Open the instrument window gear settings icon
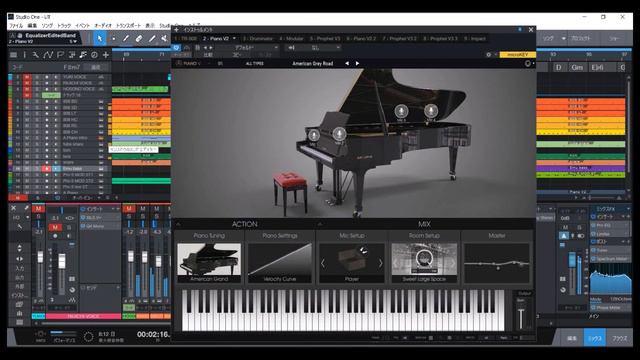640x360 pixels. click(489, 54)
